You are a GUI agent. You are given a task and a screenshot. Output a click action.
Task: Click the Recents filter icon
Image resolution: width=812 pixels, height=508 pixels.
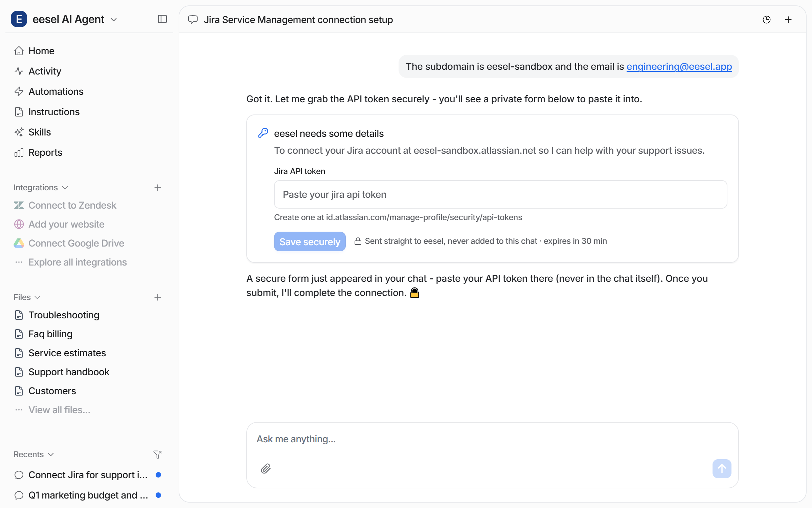pyautogui.click(x=158, y=454)
